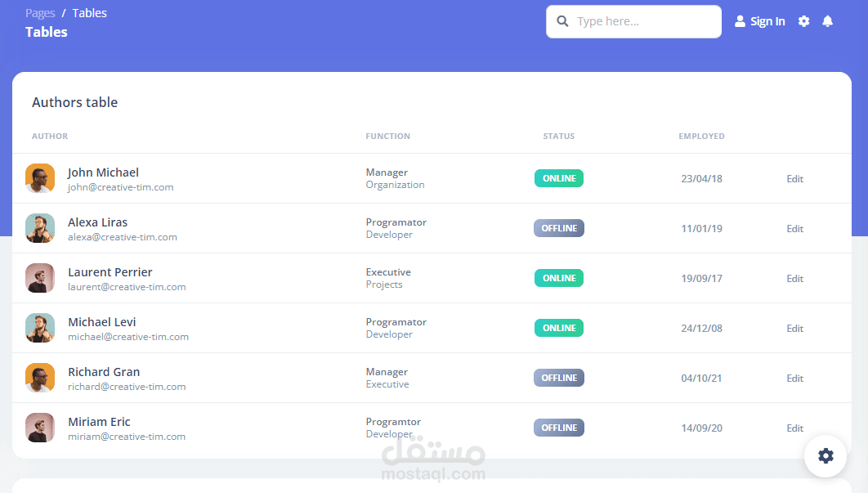Click Alexa Liras's avatar
The width and height of the screenshot is (868, 493).
pyautogui.click(x=40, y=228)
